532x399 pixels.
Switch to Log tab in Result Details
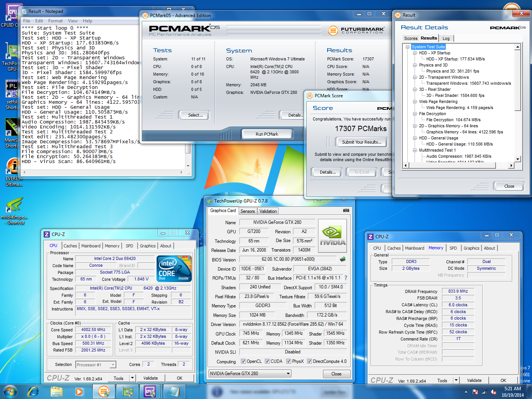446,38
